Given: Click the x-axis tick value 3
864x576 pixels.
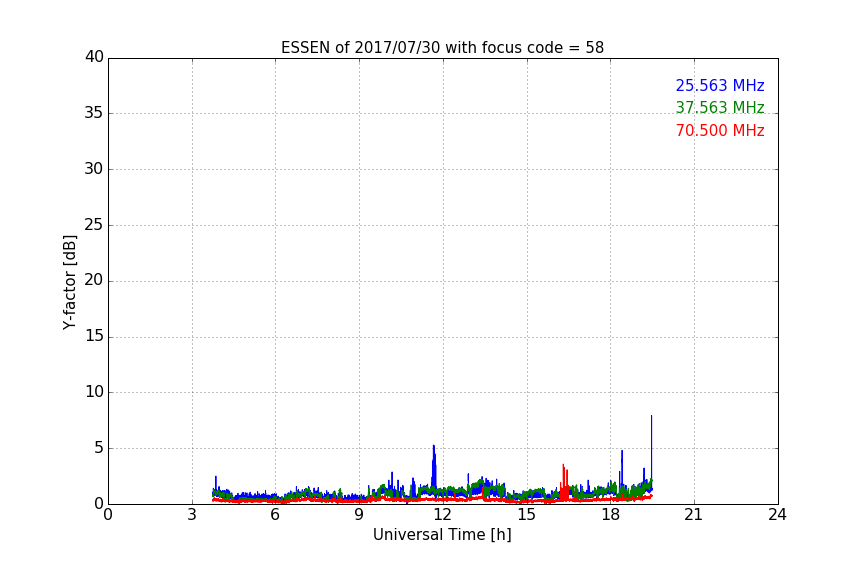Looking at the screenshot, I should tap(192, 515).
